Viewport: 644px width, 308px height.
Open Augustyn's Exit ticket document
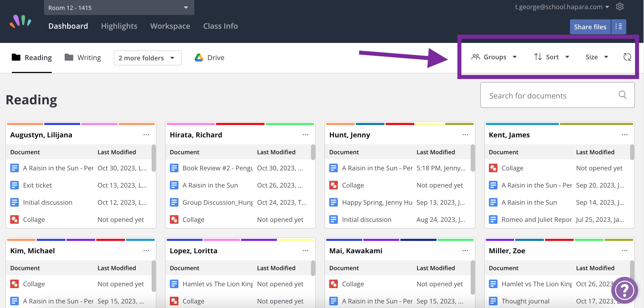(37, 185)
